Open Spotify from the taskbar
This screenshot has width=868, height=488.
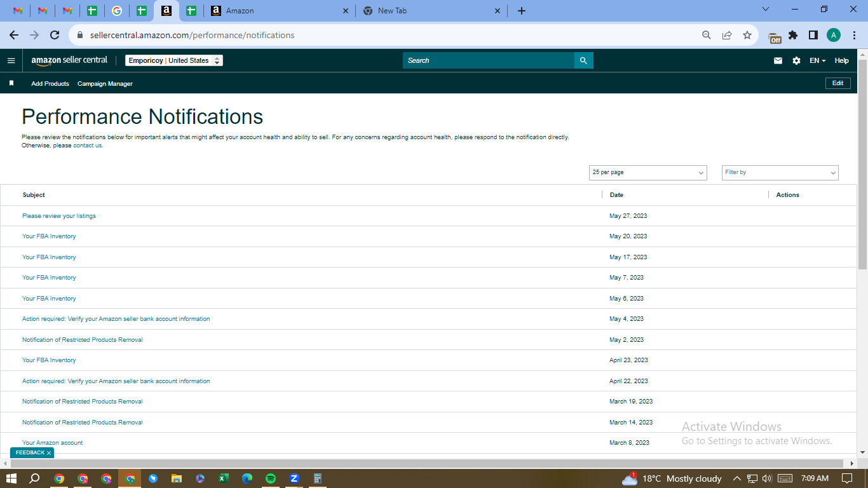[271, 478]
